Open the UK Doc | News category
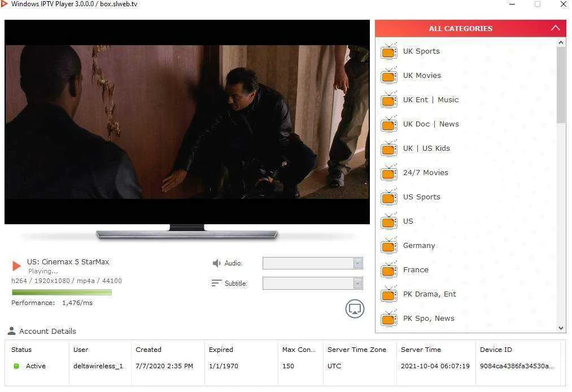The width and height of the screenshot is (572, 392). pos(431,124)
